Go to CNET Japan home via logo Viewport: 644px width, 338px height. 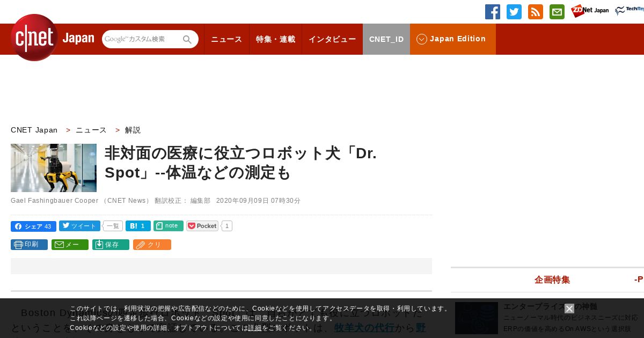pyautogui.click(x=52, y=38)
